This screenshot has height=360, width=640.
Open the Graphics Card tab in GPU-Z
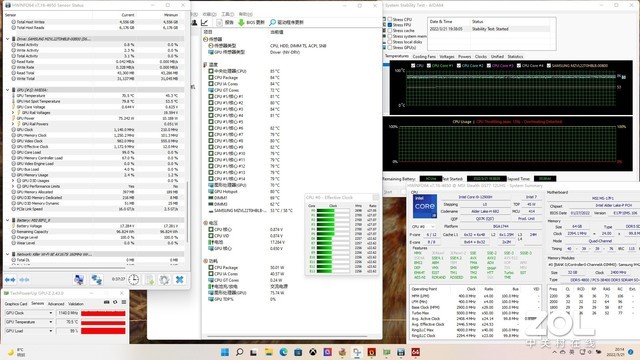point(16,304)
